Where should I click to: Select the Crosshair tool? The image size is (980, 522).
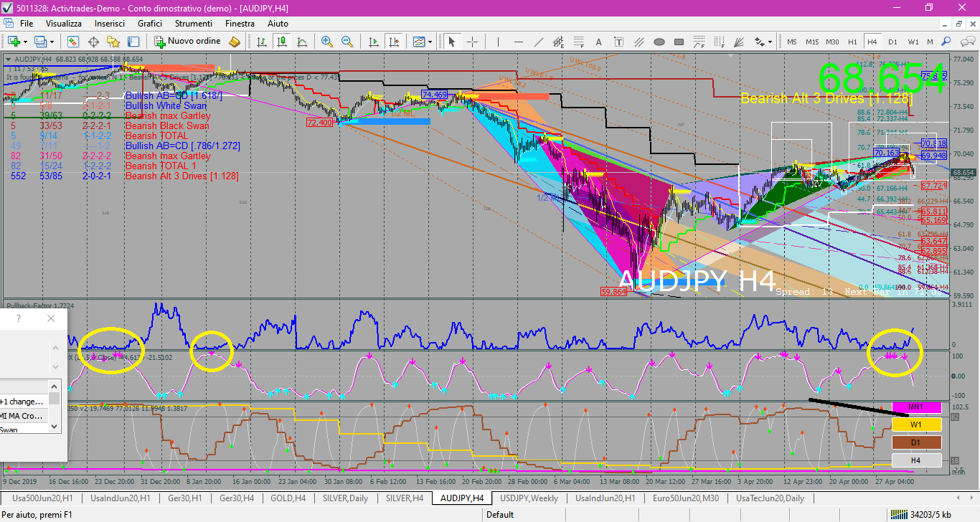tap(472, 42)
